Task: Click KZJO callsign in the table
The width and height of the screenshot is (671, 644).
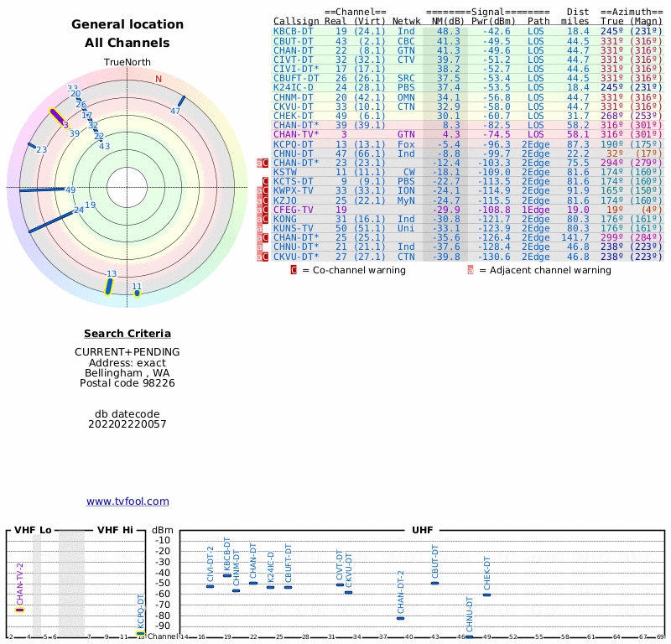Action: [x=285, y=200]
